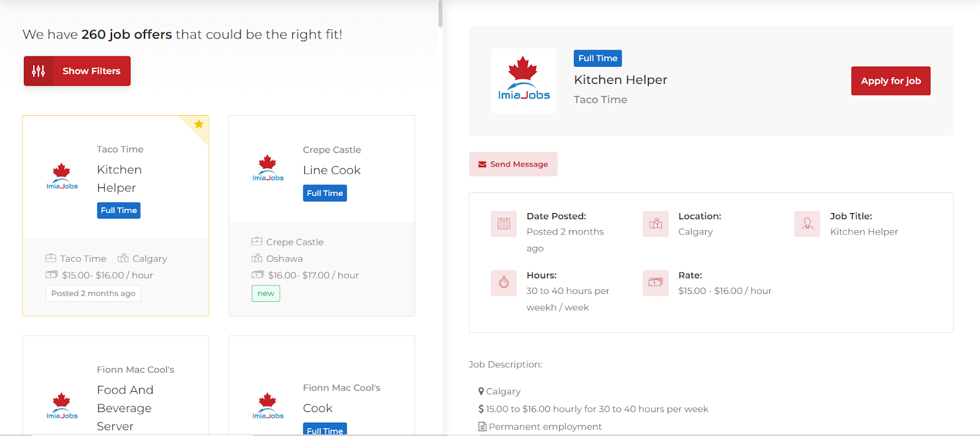Image resolution: width=980 pixels, height=436 pixels.
Task: Click Full Time badge on Cook card
Action: 325,429
